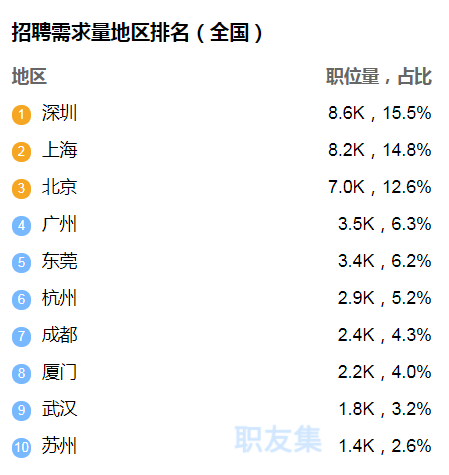Open the 北京 region entry
Image resolution: width=449 pixels, height=475 pixels.
tap(59, 187)
